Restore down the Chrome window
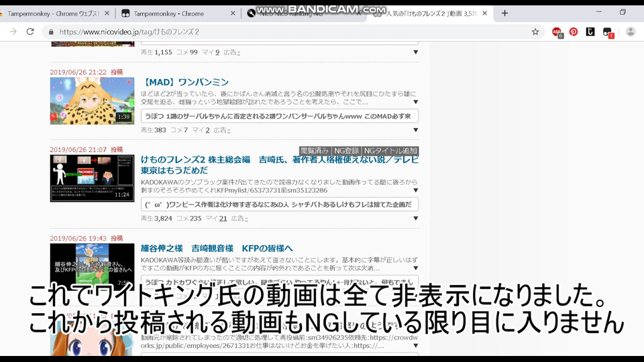Screen dimensions: 644x362 (623, 12)
